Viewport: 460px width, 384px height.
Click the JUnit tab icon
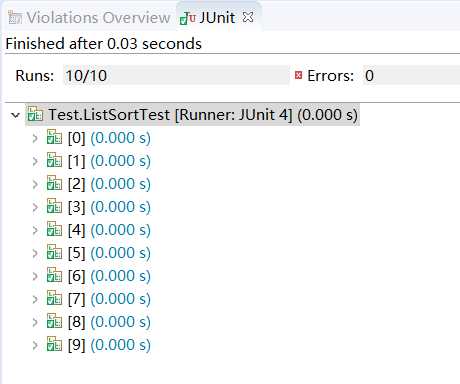(x=188, y=18)
